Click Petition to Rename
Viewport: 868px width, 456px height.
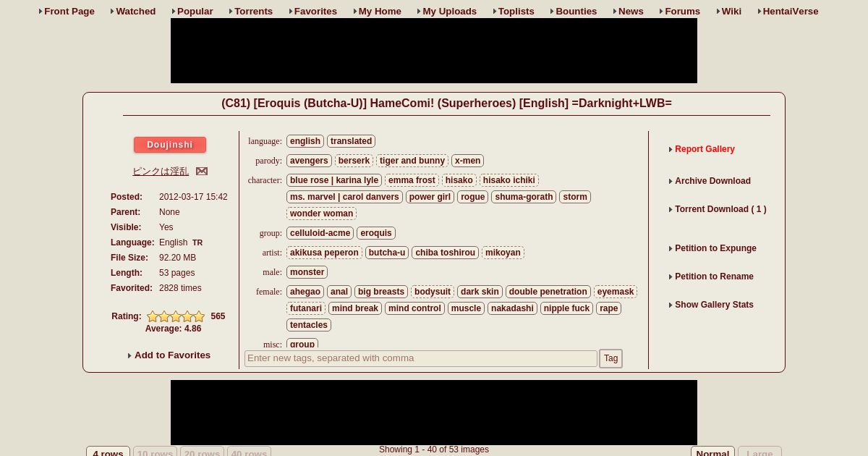714,276
